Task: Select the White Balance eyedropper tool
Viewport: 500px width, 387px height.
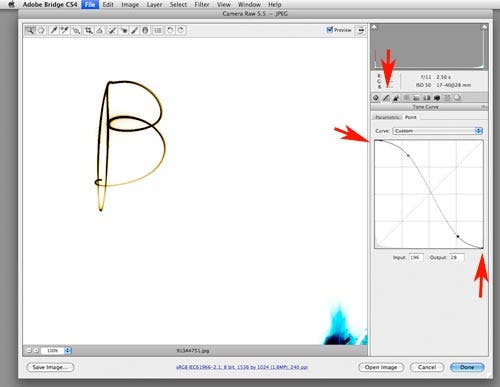Action: coord(53,30)
